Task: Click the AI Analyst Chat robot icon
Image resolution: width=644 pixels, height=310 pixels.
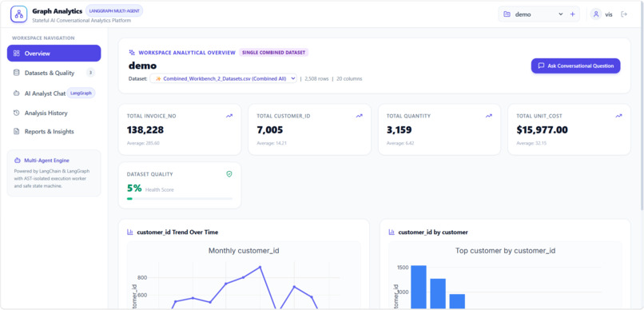Action: tap(17, 93)
